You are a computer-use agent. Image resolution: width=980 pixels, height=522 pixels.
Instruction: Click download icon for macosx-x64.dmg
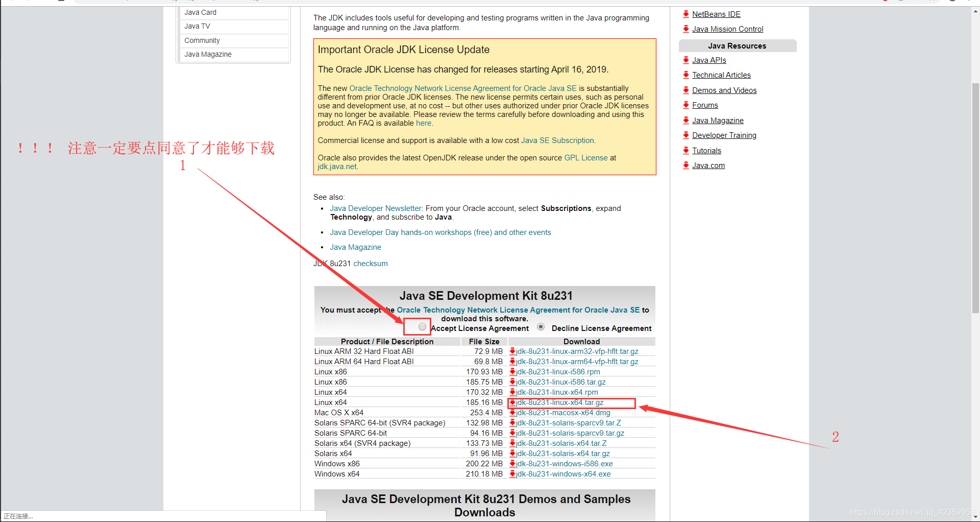coord(512,413)
